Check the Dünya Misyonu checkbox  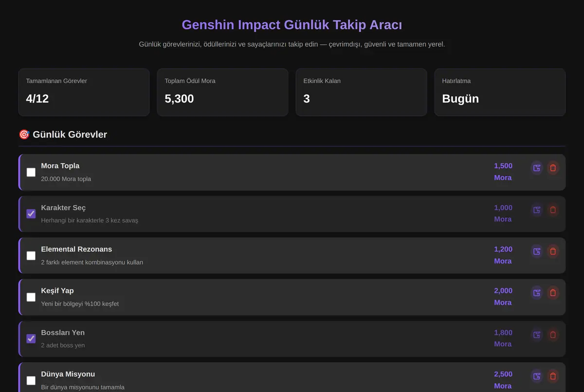31,380
